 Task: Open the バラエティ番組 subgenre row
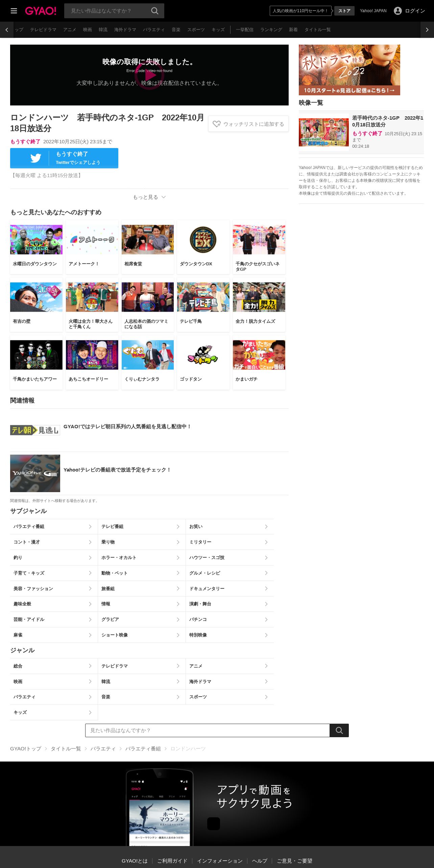coord(54,527)
